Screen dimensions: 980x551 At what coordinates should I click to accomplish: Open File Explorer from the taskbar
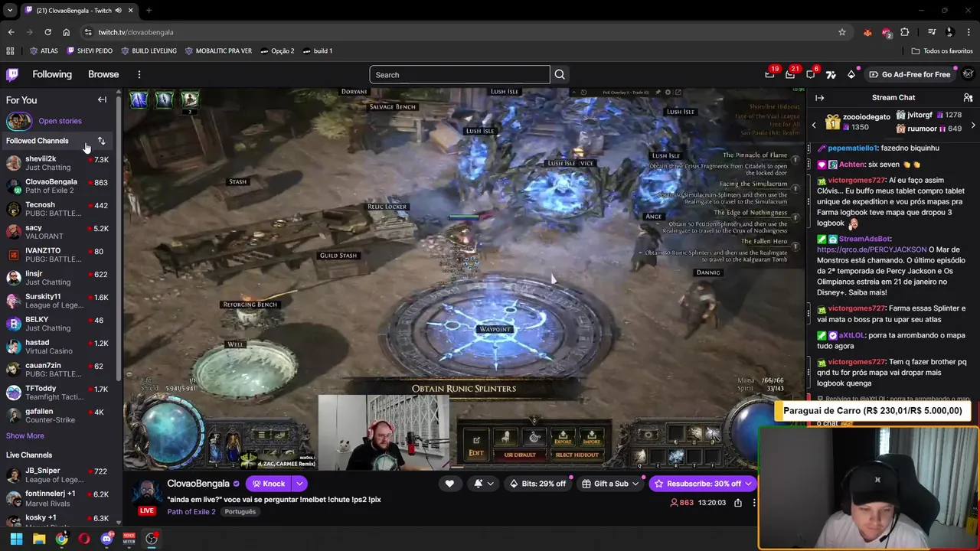tap(39, 539)
